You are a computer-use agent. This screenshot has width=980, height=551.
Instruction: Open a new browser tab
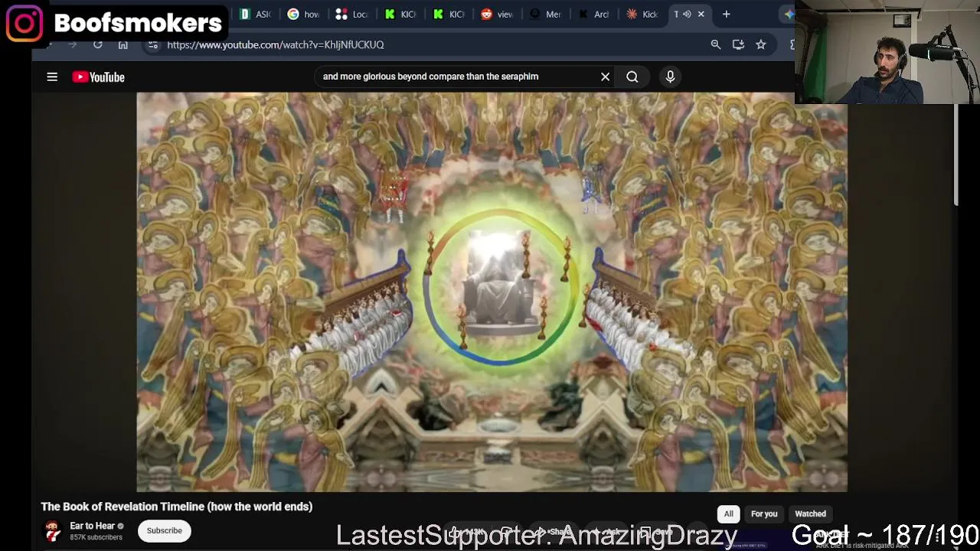[x=727, y=14]
